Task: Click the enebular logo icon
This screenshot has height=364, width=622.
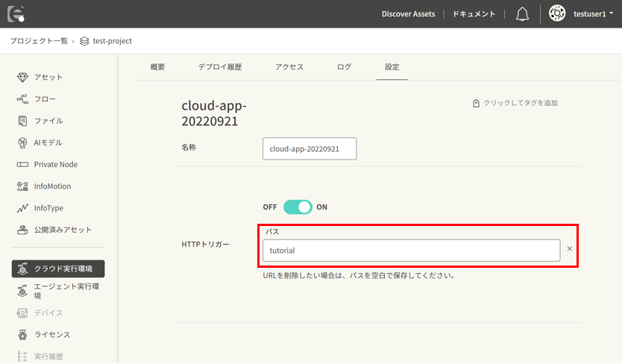Action: pos(16,14)
